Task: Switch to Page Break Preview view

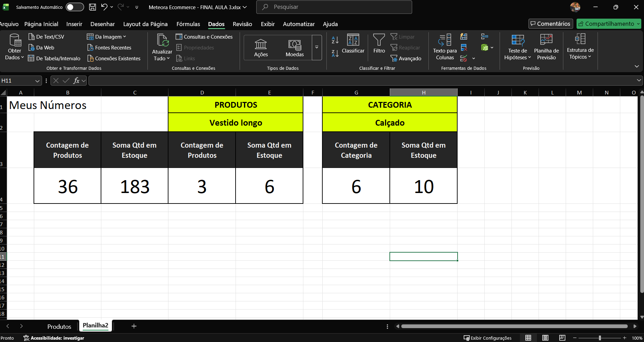Action: pyautogui.click(x=562, y=338)
